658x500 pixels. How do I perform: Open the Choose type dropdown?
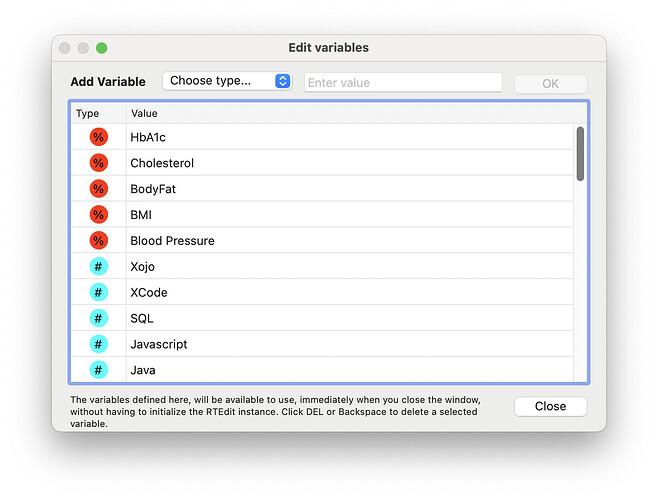click(x=227, y=81)
